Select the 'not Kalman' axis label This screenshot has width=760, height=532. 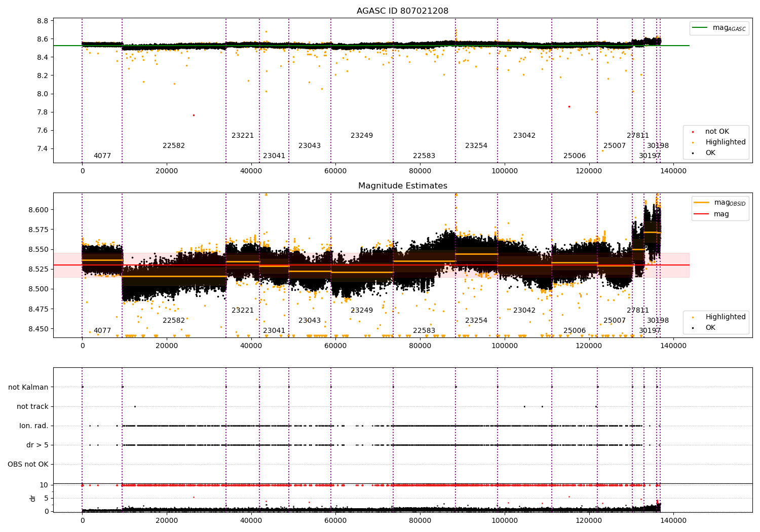coord(28,388)
